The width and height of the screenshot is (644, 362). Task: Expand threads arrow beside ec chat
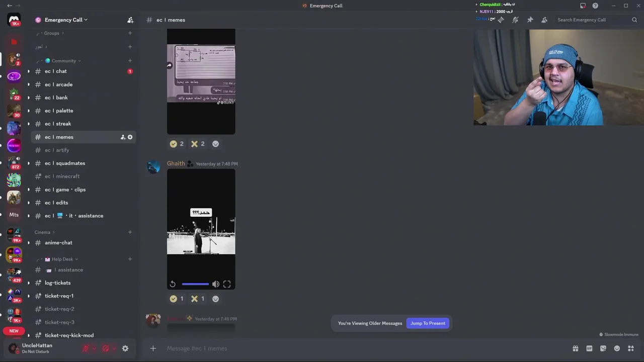[28, 71]
